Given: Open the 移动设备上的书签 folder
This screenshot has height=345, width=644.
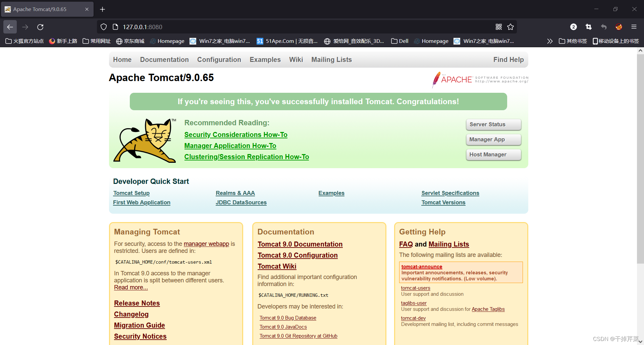Looking at the screenshot, I should pyautogui.click(x=616, y=41).
